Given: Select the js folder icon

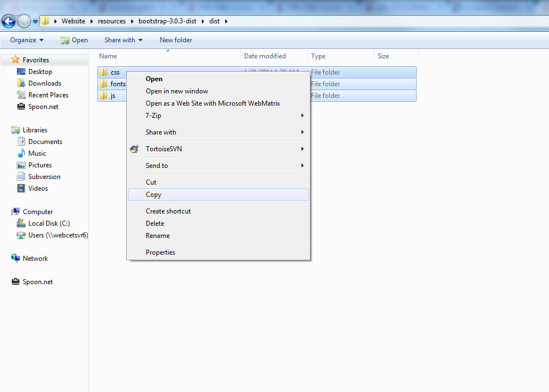Looking at the screenshot, I should [x=103, y=95].
